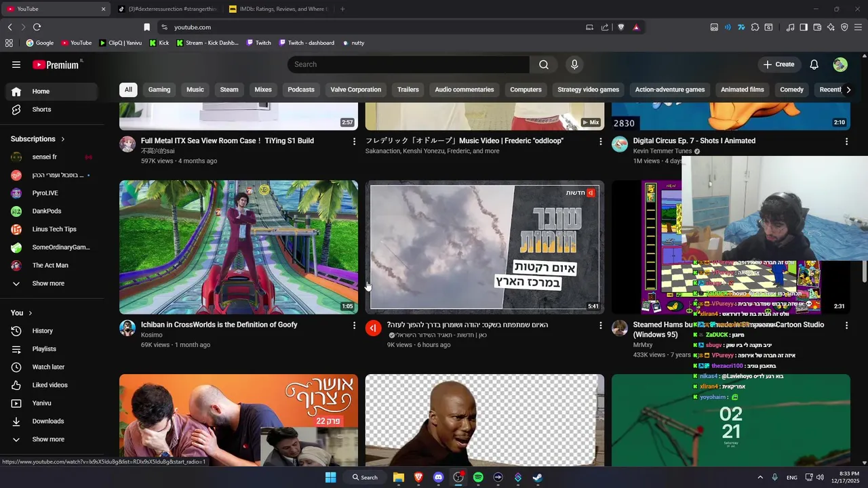Click the share page icon
Image resolution: width=868 pixels, height=488 pixels.
tap(604, 27)
